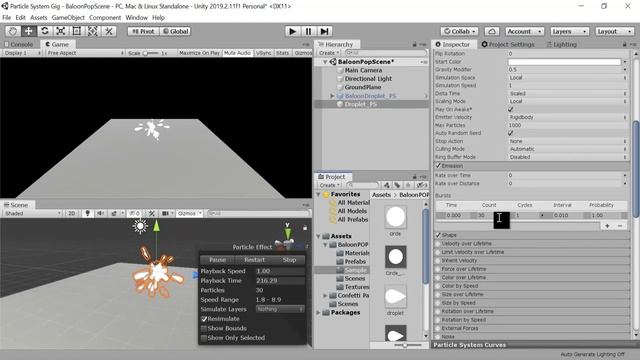
Task: Uncheck Resimulate in Particle Effect panel
Action: coord(204,319)
